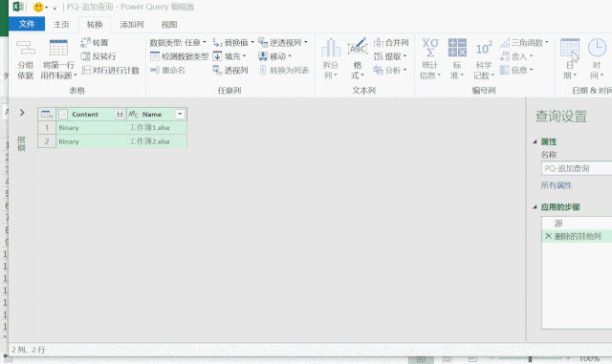Select row number 2 header
The image size is (612, 364).
coord(47,141)
